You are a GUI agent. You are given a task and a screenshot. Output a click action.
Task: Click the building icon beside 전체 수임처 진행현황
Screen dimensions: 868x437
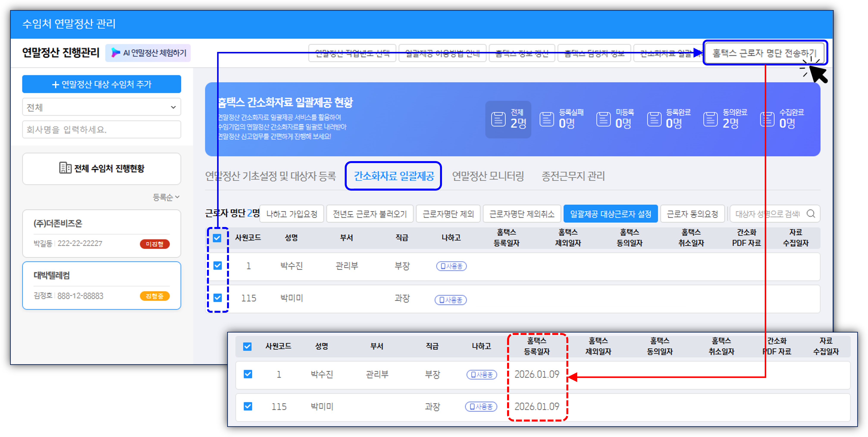65,168
